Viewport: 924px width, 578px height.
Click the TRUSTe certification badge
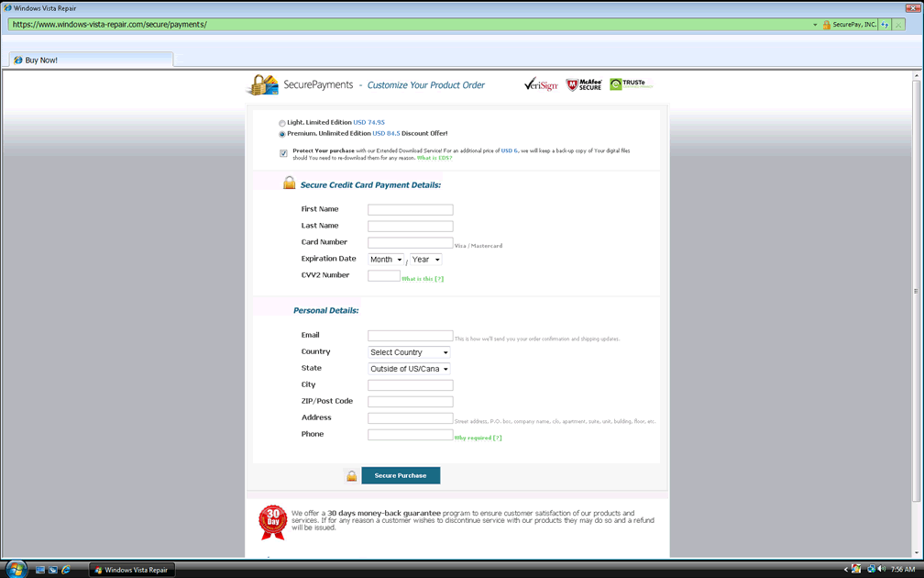(631, 84)
